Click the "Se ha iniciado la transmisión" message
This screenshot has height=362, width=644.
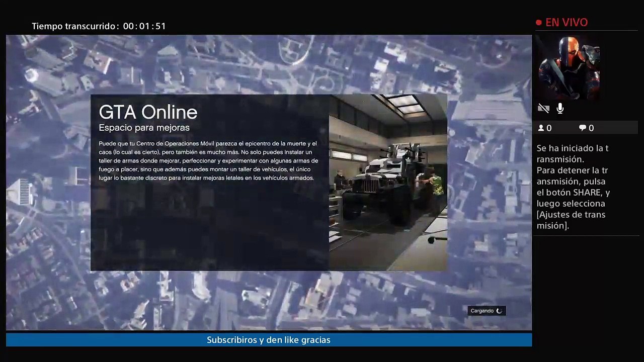573,153
